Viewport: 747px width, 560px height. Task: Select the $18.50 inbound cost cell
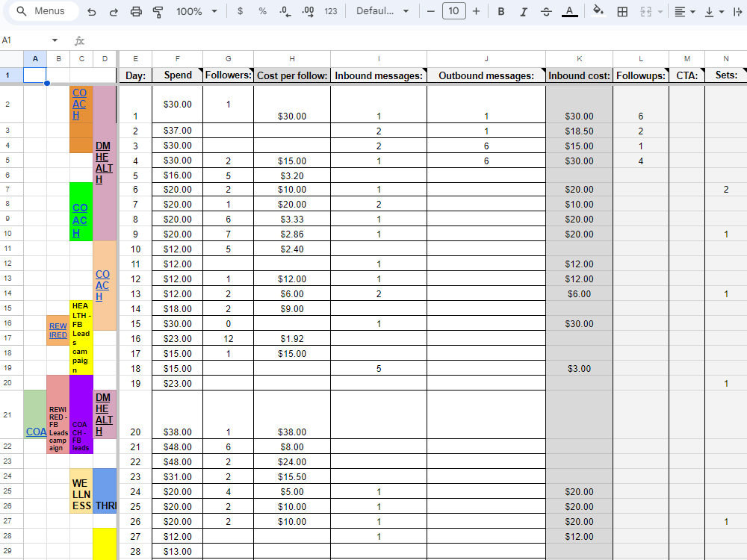tap(580, 131)
